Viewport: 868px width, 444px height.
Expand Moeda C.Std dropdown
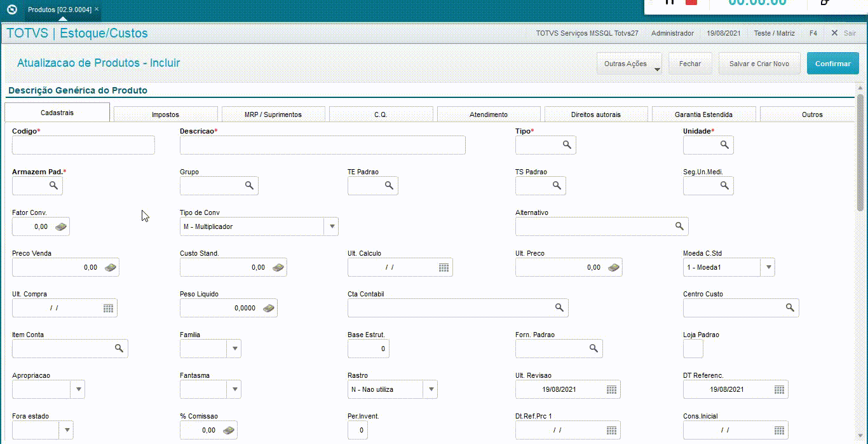click(x=768, y=267)
